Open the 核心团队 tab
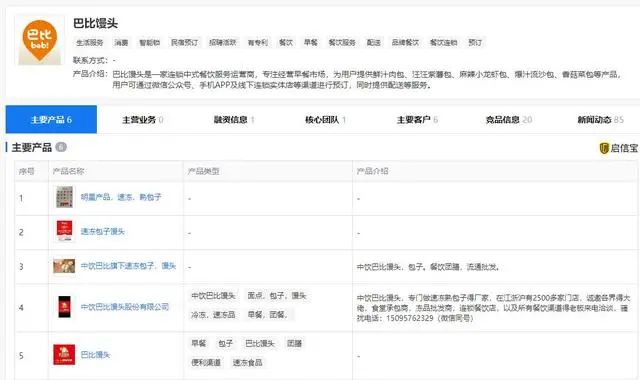The image size is (640, 380). point(325,120)
